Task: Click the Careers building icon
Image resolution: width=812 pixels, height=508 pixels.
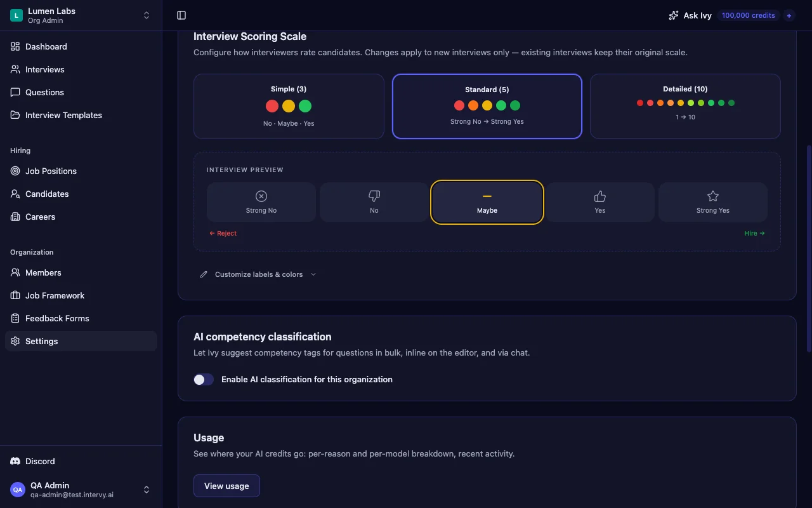Action: [15, 217]
